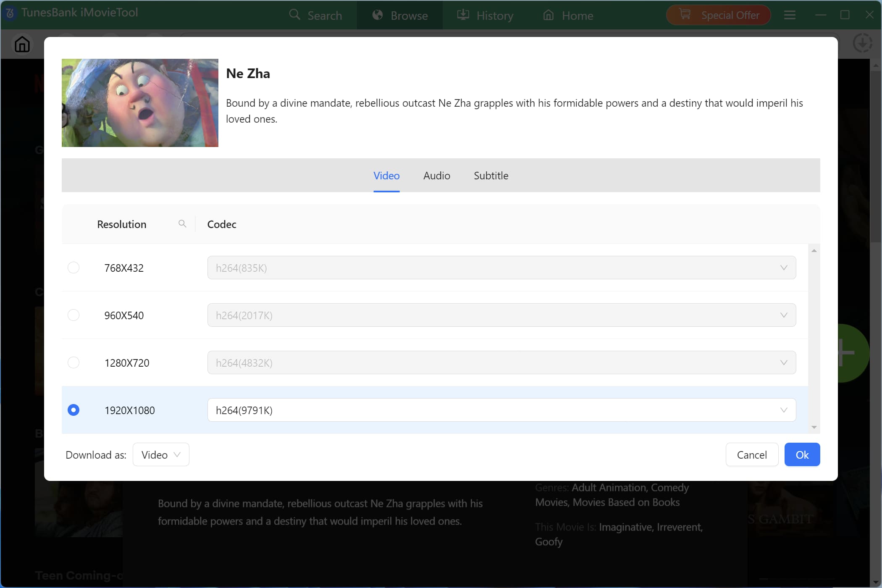Open the Download as Video dropdown
This screenshot has height=588, width=882.
[161, 454]
